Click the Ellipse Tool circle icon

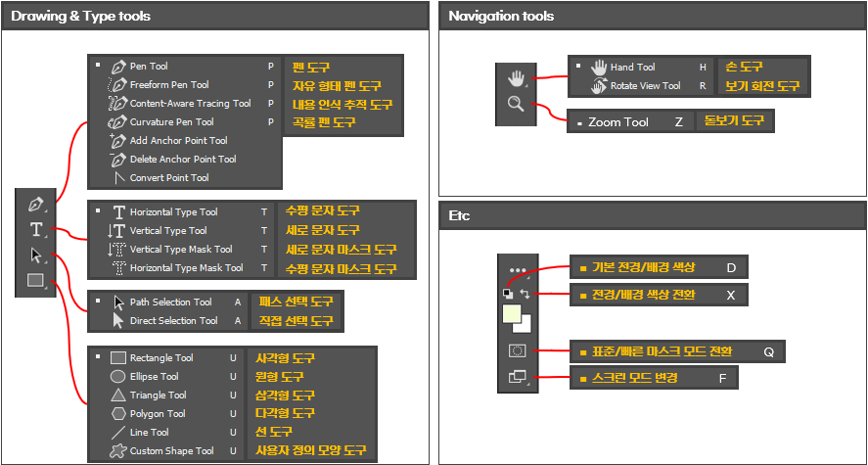[x=117, y=377]
